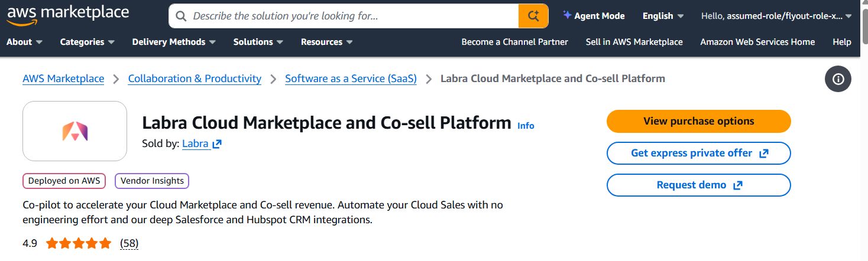Click the Request demo button
Image resolution: width=868 pixels, height=261 pixels.
click(698, 185)
